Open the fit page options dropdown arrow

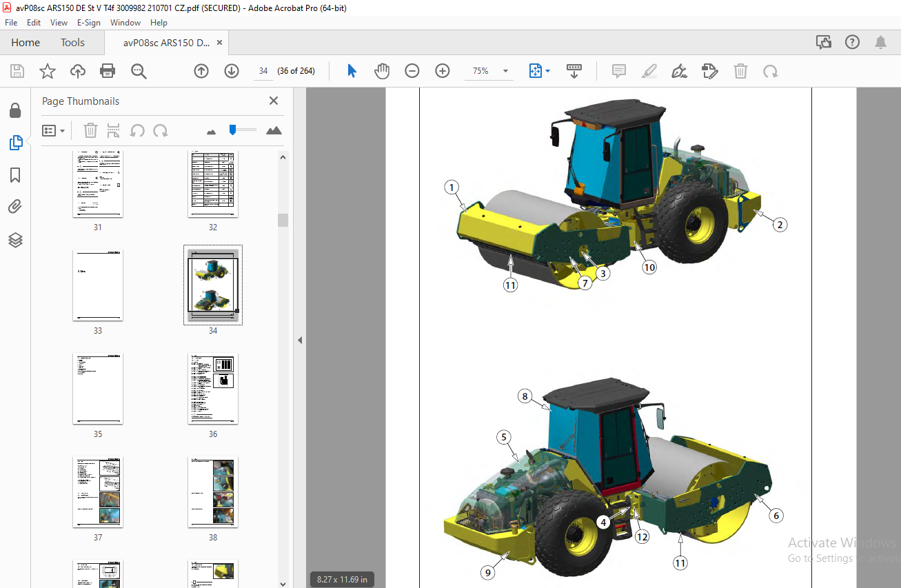click(548, 71)
